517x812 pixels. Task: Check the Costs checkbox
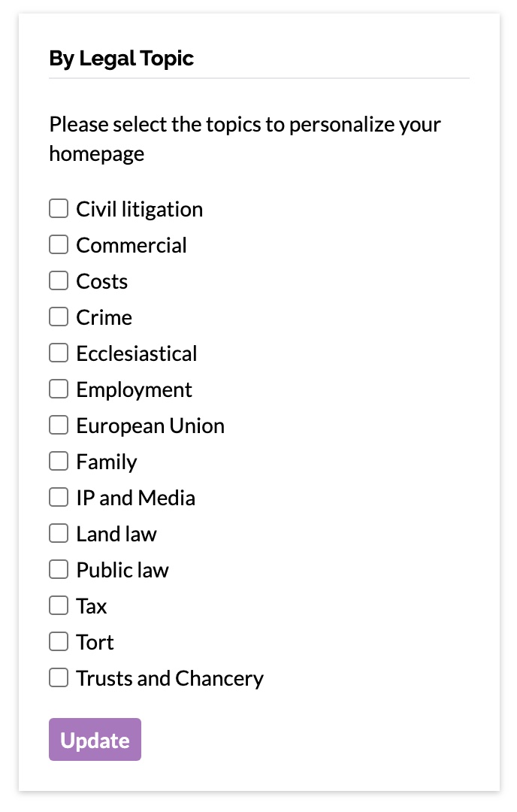pos(59,280)
